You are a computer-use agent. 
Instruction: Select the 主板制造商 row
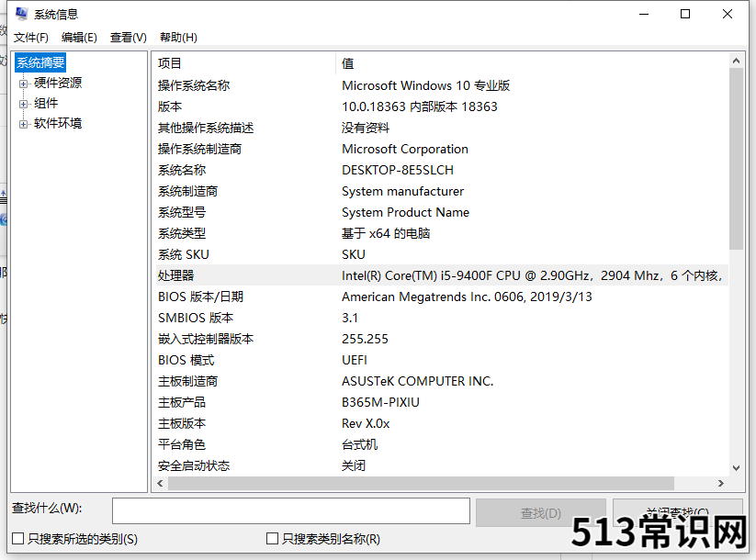(442, 382)
